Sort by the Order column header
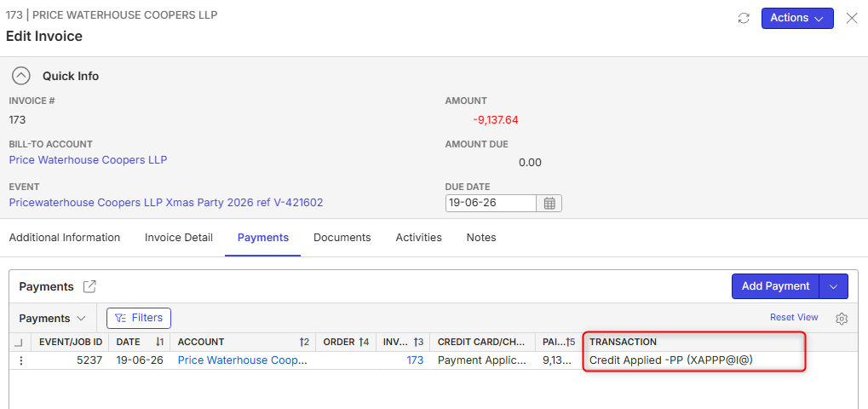Screen dimensions: 868x409 tap(346, 342)
